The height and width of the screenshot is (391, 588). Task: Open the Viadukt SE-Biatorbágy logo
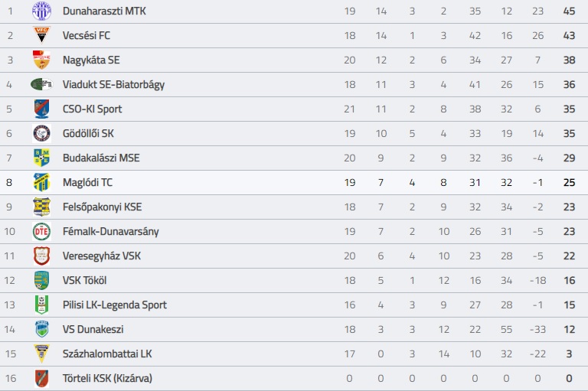coord(41,84)
